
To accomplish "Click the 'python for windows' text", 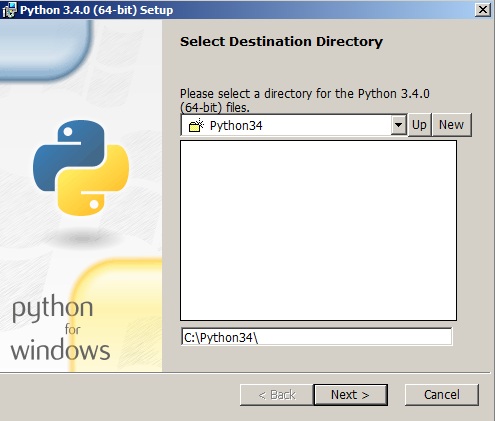I will [60, 330].
